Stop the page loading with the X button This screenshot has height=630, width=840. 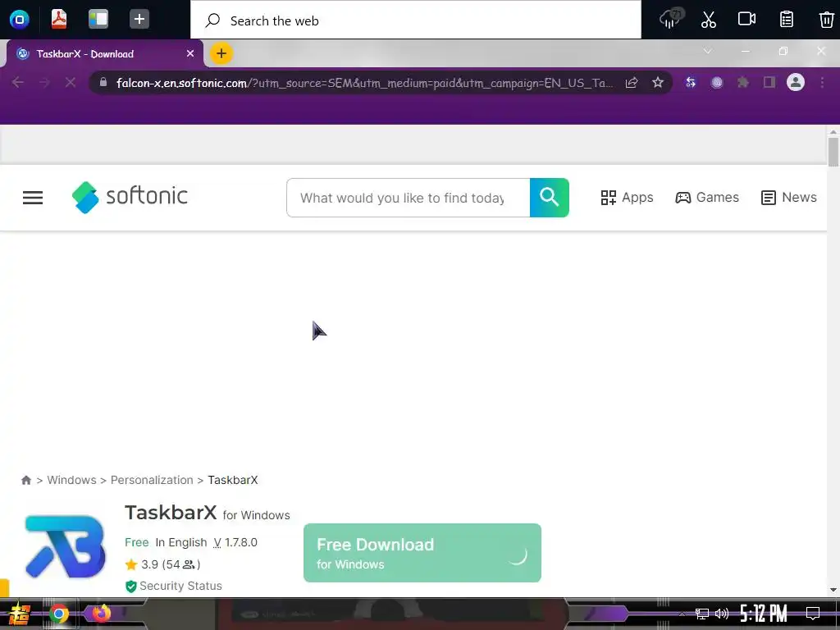pos(71,83)
